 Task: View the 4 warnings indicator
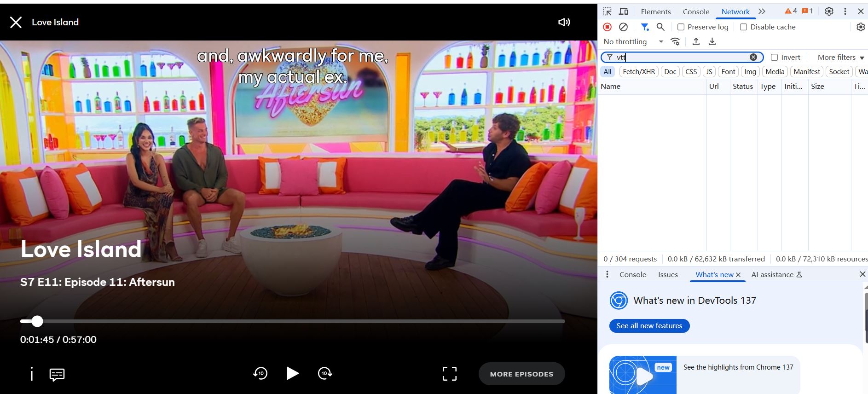click(791, 11)
